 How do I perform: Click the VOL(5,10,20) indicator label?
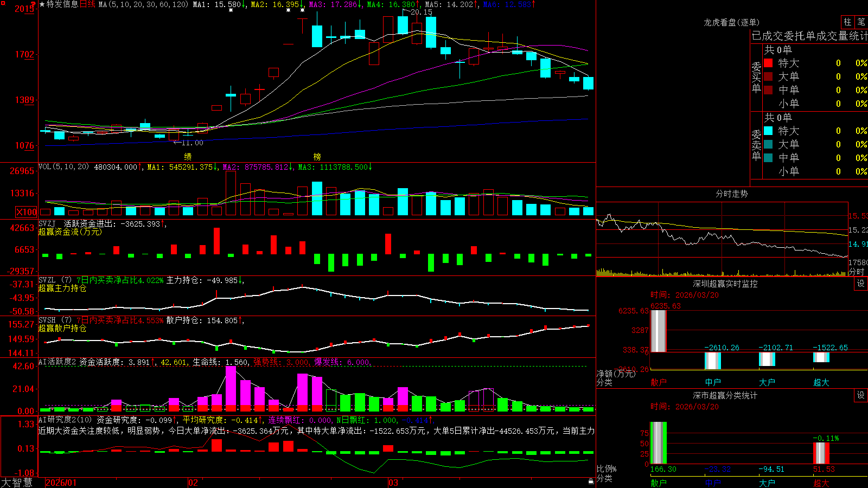pos(63,167)
